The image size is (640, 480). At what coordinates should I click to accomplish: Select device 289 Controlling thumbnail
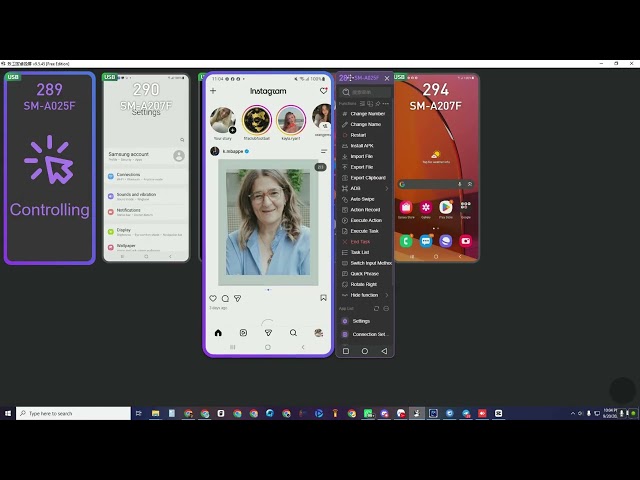(49, 168)
